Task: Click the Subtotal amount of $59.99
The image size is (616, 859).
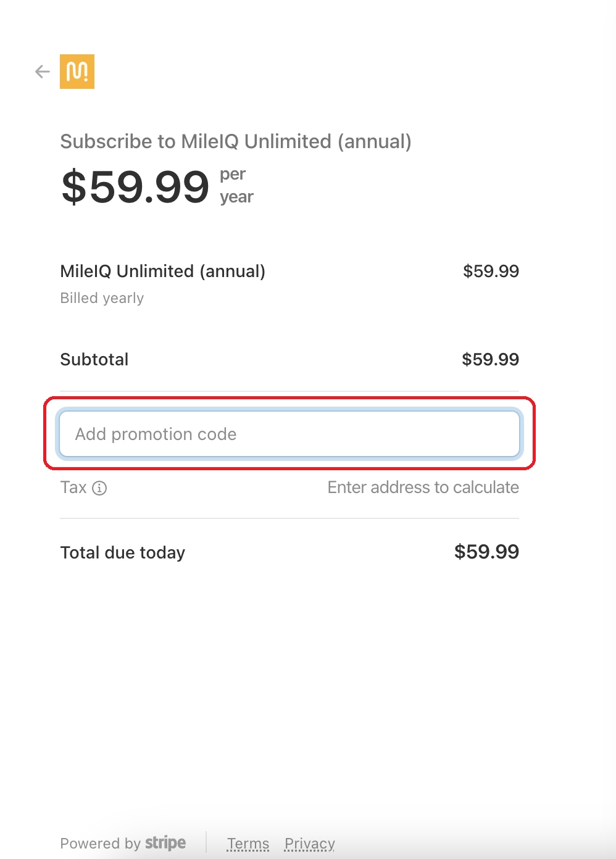Action: coord(490,359)
